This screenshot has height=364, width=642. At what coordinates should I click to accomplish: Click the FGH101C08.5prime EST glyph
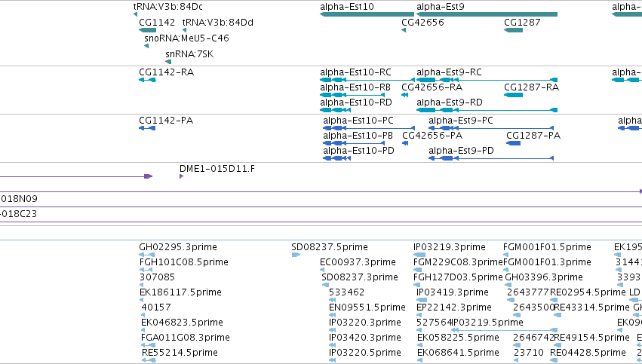pos(146,270)
